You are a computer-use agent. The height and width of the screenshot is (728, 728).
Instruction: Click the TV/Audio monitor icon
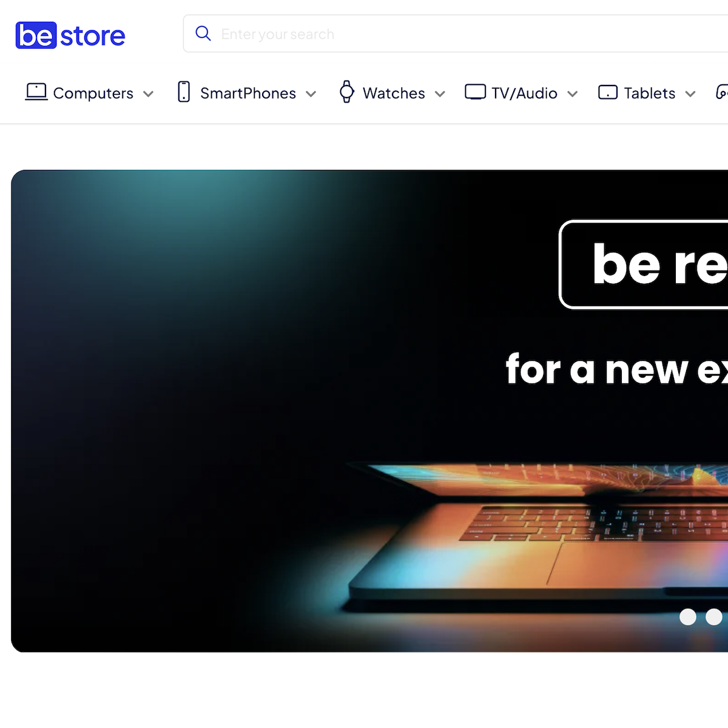pyautogui.click(x=475, y=92)
